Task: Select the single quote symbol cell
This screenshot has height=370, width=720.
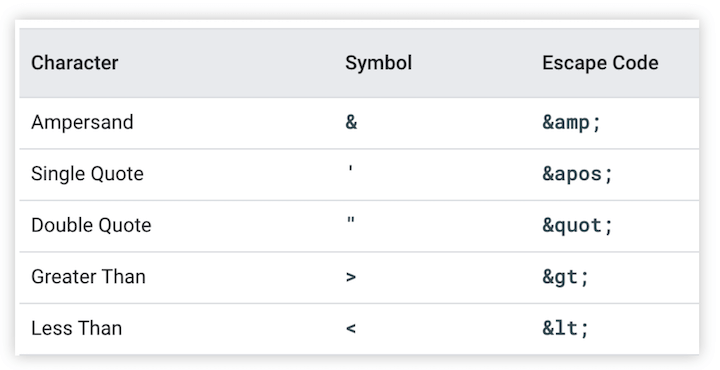Action: point(351,169)
